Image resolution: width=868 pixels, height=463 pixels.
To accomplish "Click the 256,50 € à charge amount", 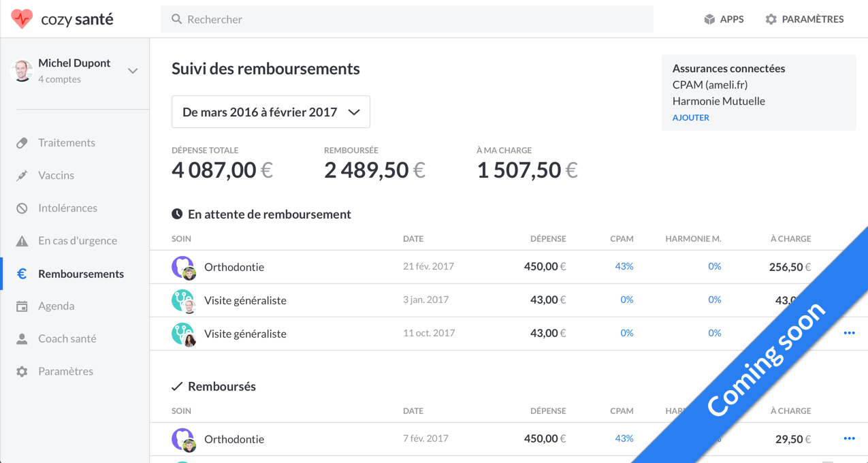I will pos(790,267).
